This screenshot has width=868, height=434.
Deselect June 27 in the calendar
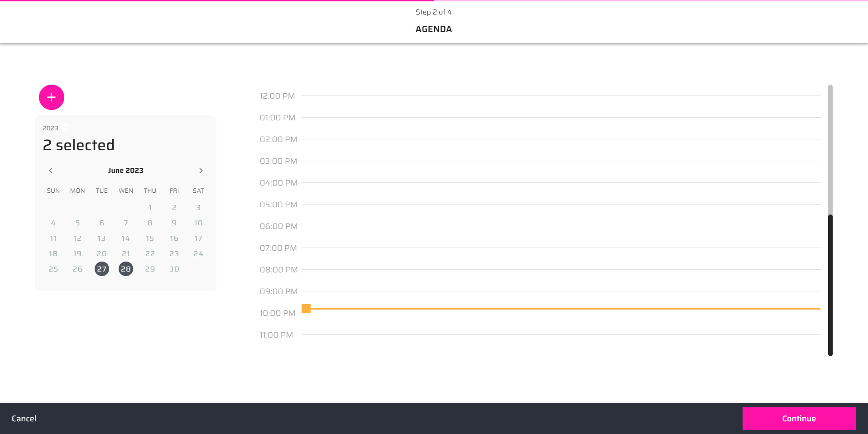102,269
